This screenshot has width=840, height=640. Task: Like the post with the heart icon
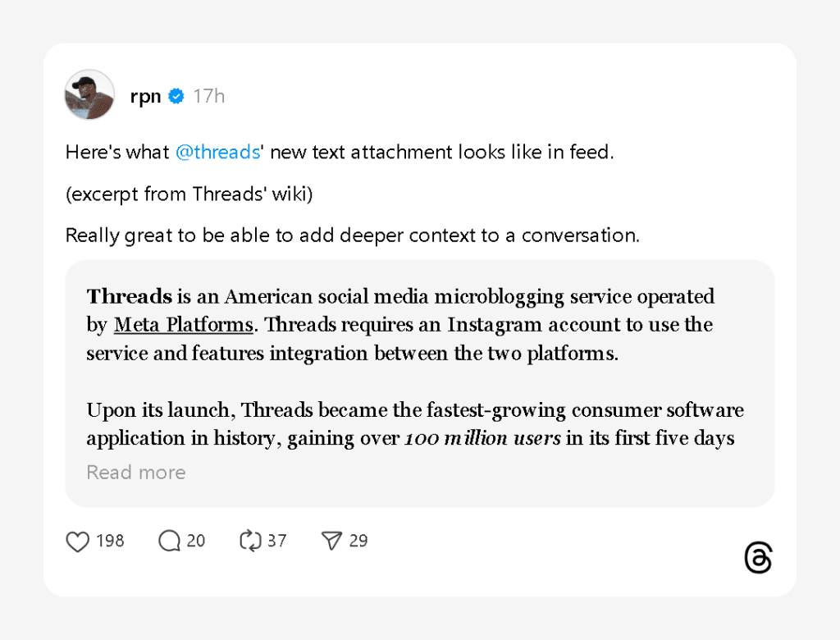coord(77,542)
